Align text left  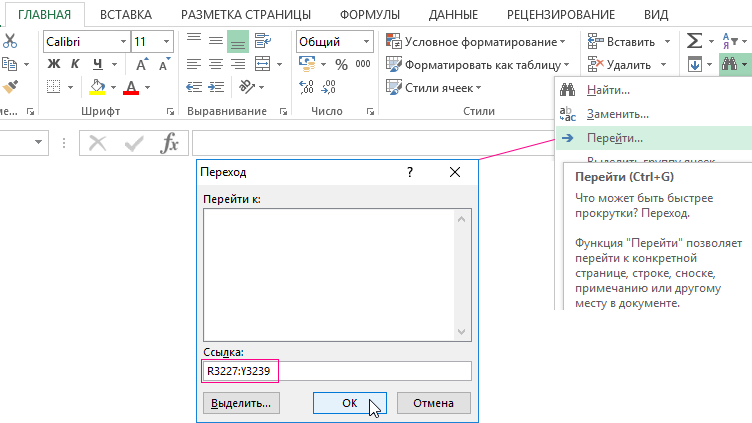[194, 64]
